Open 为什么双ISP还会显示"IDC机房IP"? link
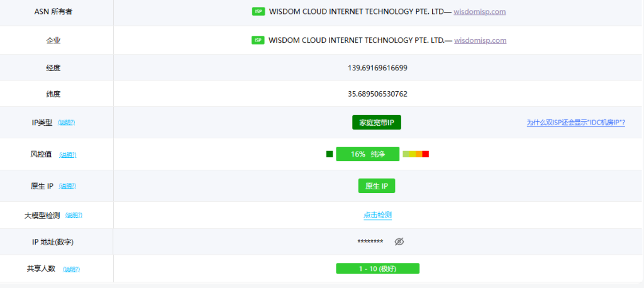 575,123
